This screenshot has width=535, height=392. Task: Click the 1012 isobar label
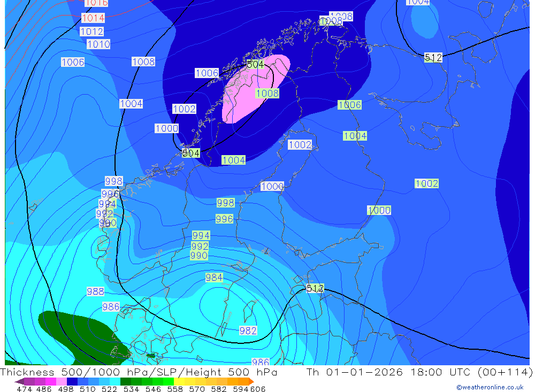pos(92,32)
